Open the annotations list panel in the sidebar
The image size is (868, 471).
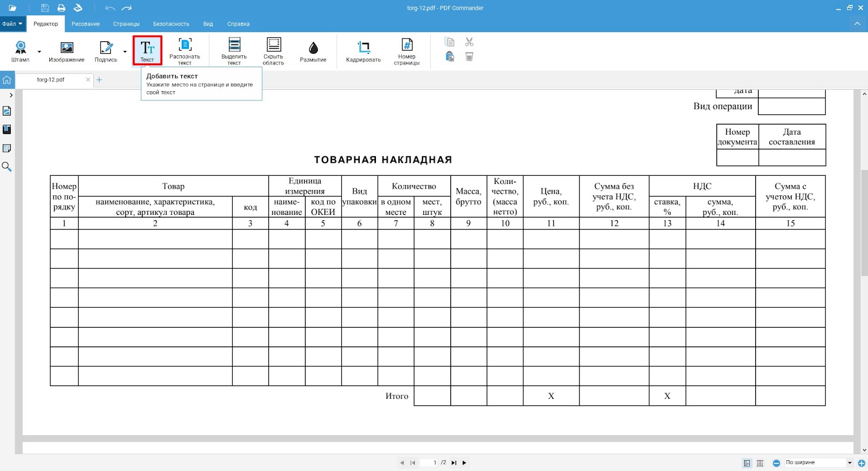coord(7,148)
